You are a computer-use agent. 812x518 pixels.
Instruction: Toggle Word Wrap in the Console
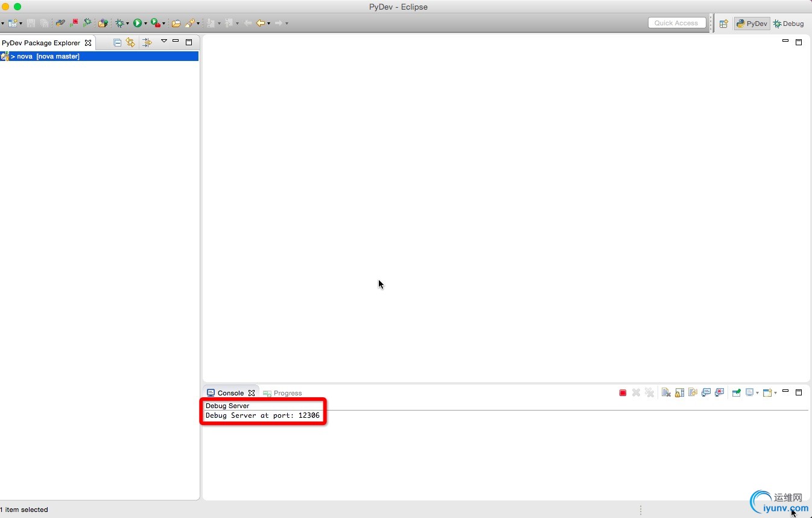(693, 392)
